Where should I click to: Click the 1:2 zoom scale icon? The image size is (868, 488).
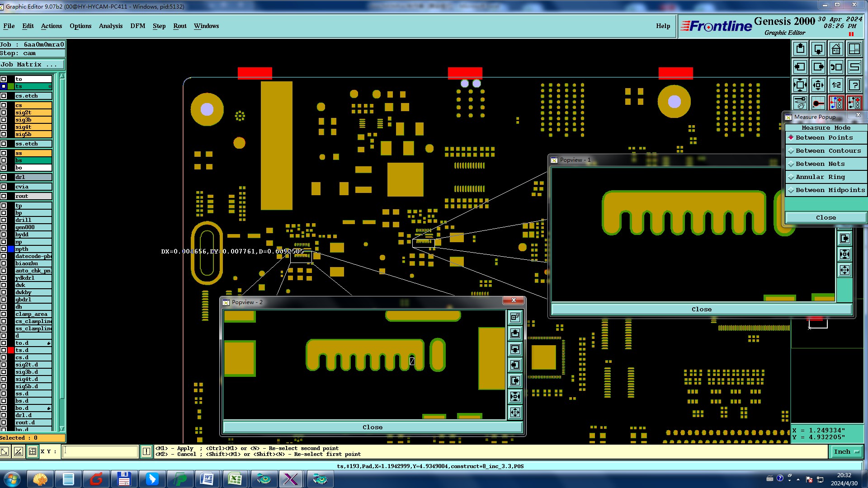click(836, 85)
